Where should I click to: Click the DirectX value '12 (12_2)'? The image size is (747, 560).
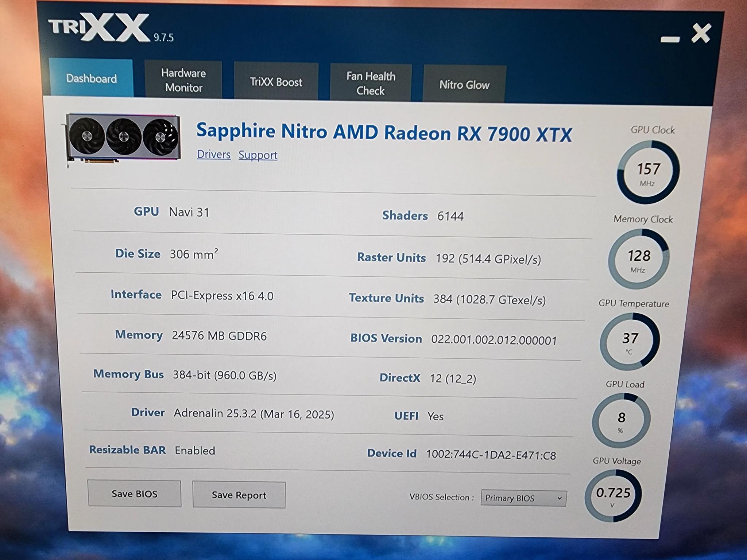coord(453,378)
